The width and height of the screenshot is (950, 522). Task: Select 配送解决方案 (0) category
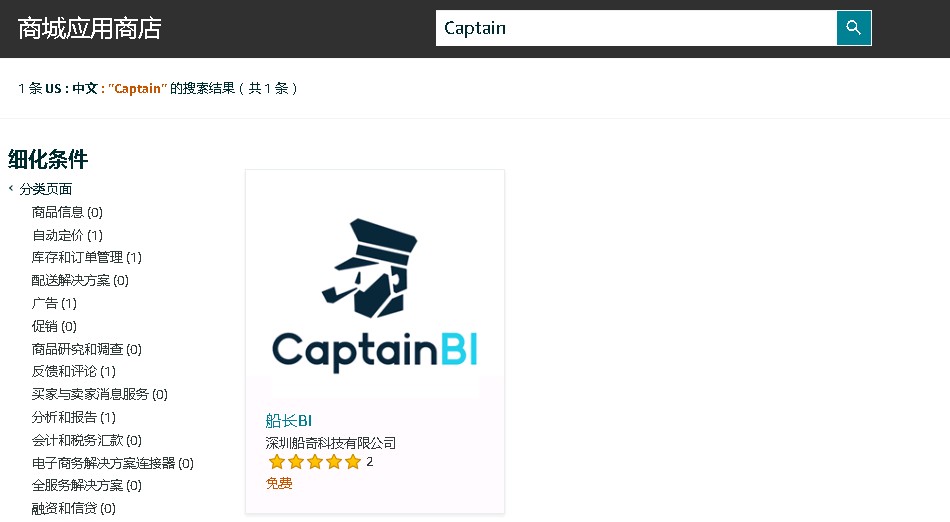80,280
